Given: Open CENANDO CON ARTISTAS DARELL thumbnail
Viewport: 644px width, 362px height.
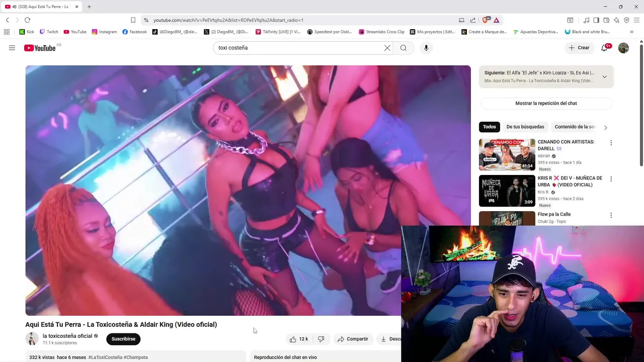Looking at the screenshot, I should (x=507, y=155).
